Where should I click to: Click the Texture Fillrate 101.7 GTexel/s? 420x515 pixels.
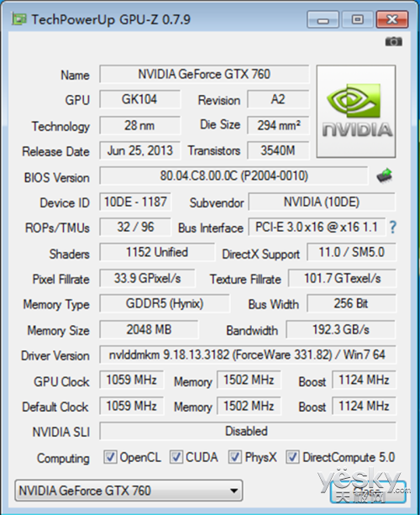click(342, 278)
